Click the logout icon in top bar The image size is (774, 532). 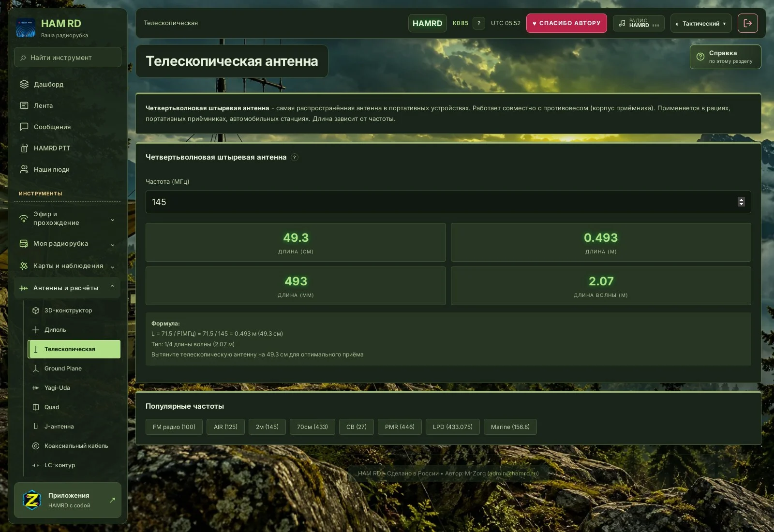pyautogui.click(x=747, y=23)
